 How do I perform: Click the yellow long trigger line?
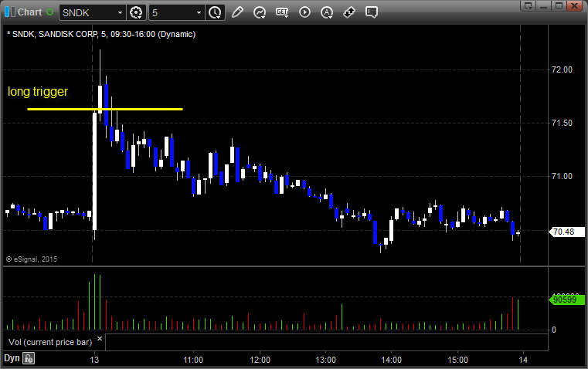coord(105,110)
